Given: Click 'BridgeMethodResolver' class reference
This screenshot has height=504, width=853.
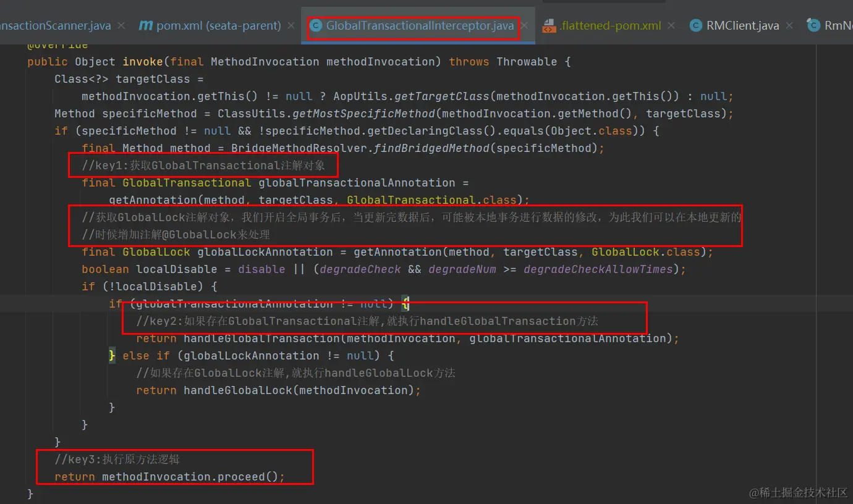Looking at the screenshot, I should 299,148.
